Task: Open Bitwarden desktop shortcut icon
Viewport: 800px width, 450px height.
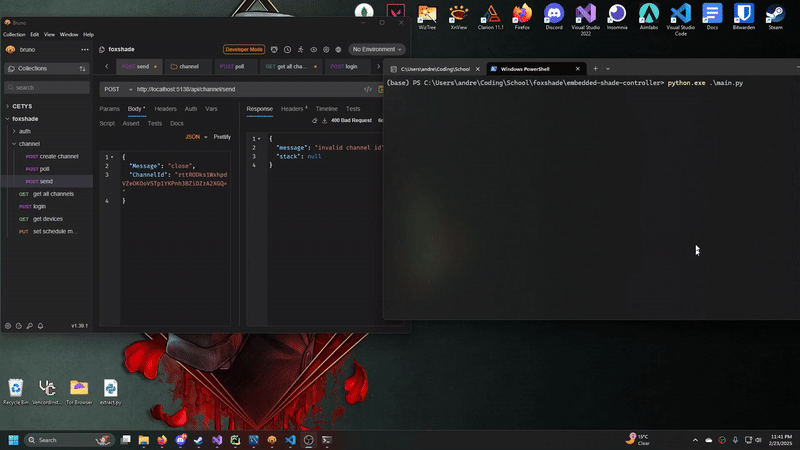Action: tap(743, 17)
